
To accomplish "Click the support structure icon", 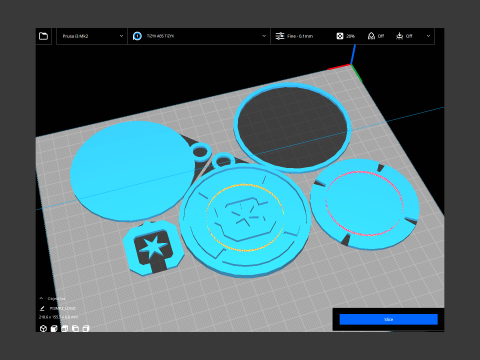I will pyautogui.click(x=371, y=36).
